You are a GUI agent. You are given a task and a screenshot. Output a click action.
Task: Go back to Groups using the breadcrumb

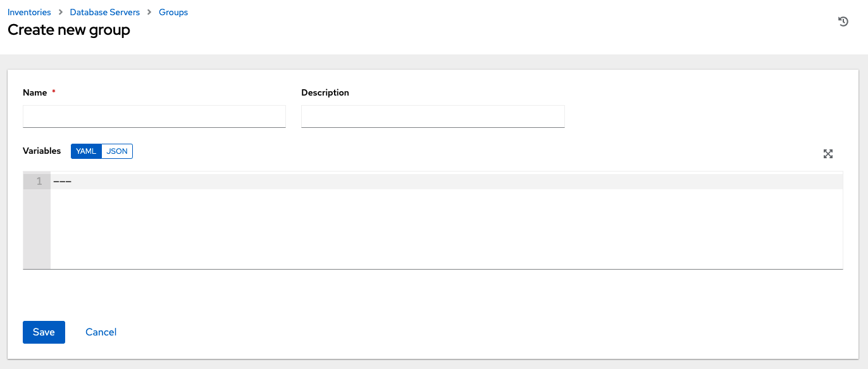coord(173,11)
